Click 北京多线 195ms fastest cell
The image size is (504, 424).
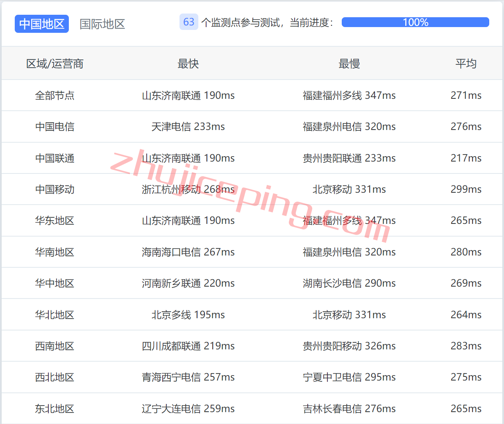pos(188,315)
